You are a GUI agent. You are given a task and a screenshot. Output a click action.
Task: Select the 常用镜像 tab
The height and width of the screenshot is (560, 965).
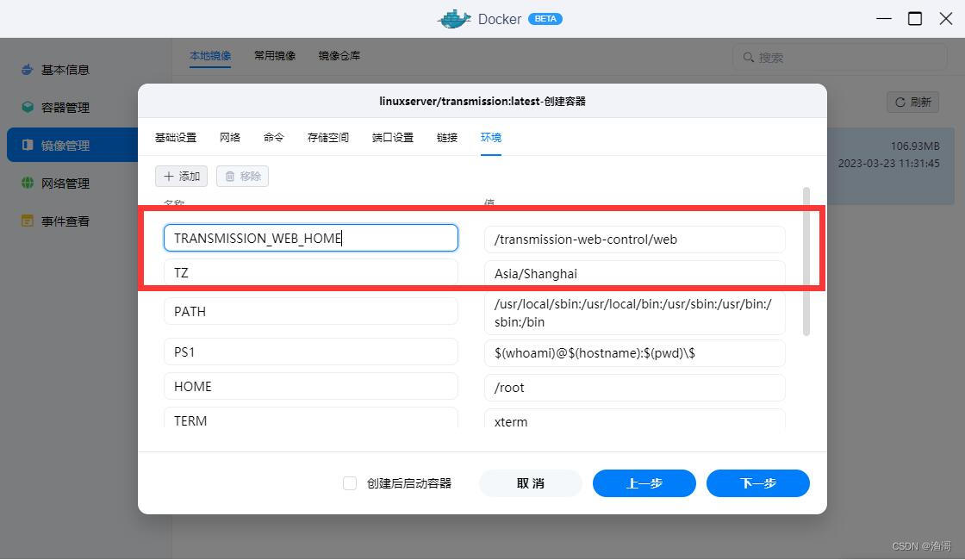[x=275, y=56]
